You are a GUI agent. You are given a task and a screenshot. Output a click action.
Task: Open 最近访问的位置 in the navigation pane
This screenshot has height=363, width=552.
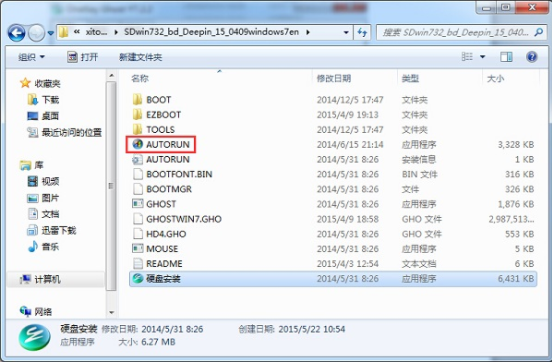64,132
